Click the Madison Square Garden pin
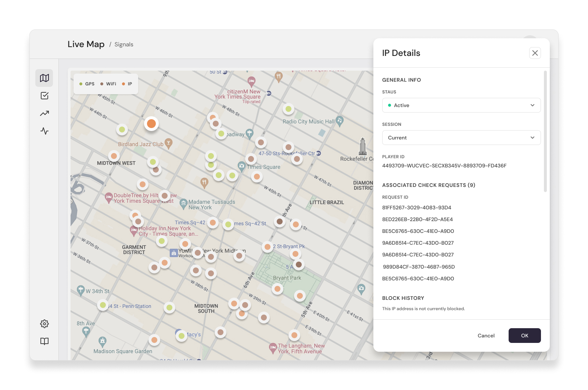The width and height of the screenshot is (588, 390). [x=103, y=342]
